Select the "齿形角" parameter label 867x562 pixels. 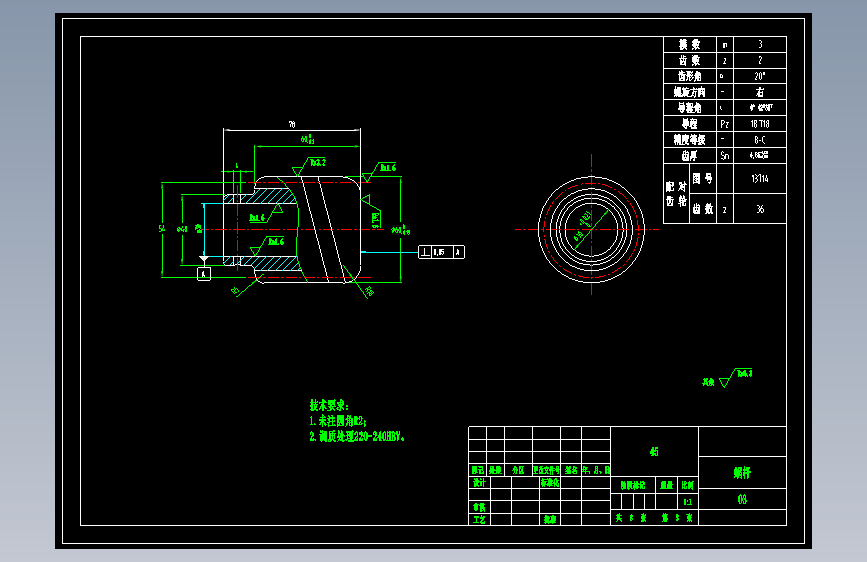pyautogui.click(x=690, y=76)
